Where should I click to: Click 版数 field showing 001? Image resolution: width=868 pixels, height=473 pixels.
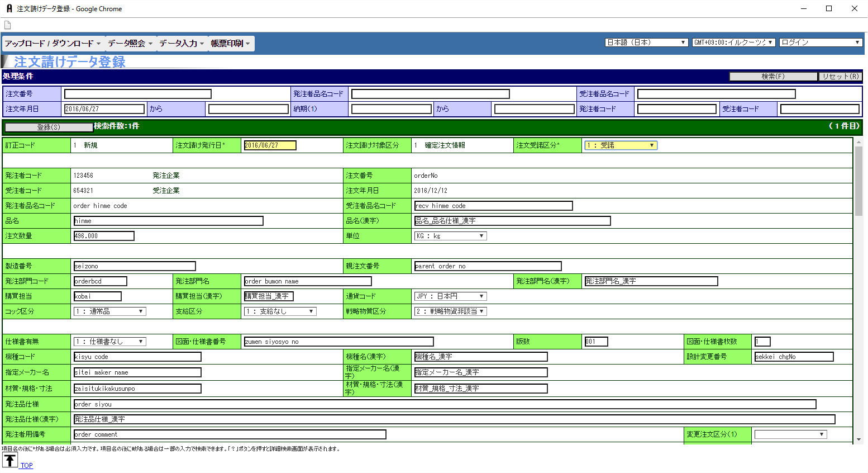pos(597,342)
